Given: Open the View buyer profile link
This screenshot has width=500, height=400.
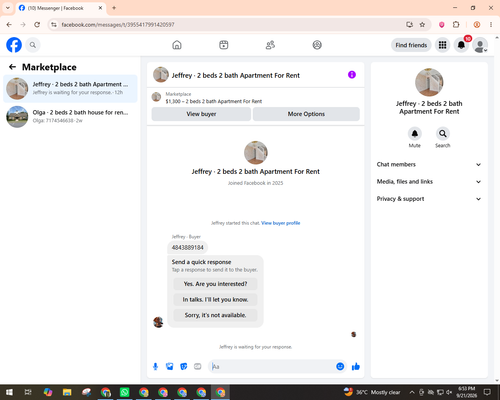Looking at the screenshot, I should pyautogui.click(x=281, y=223).
